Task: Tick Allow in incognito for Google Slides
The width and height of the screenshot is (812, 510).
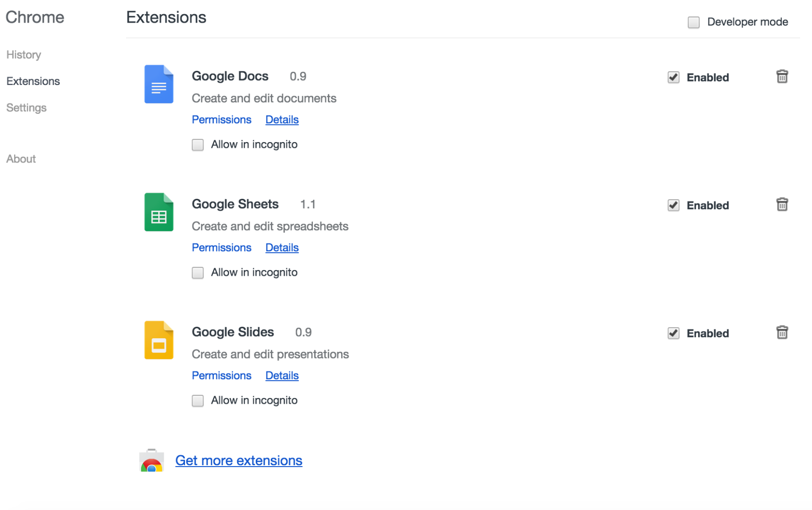Action: tap(198, 401)
